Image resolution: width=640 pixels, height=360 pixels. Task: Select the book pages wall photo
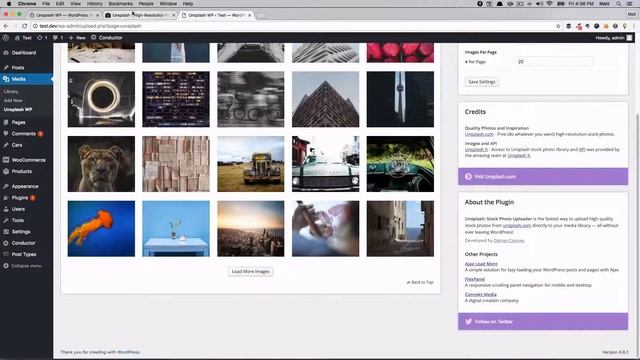[x=176, y=164]
